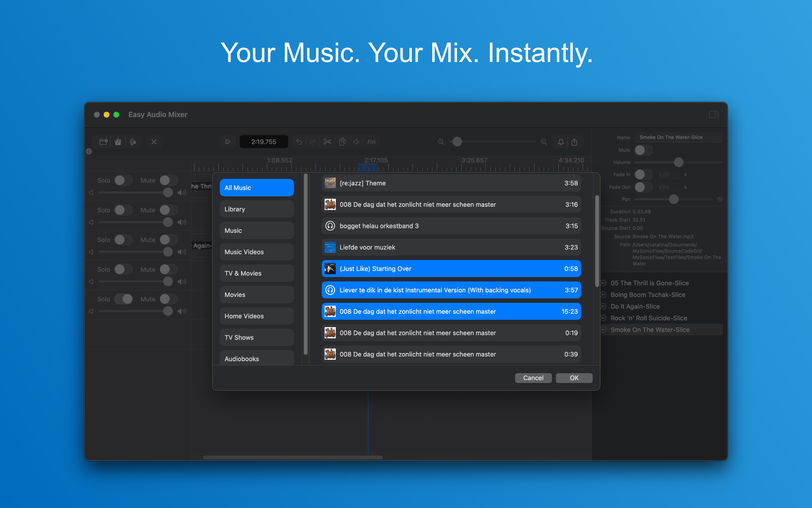Image resolution: width=812 pixels, height=508 pixels.
Task: Toggle the inspector Mute switch
Action: click(x=644, y=150)
